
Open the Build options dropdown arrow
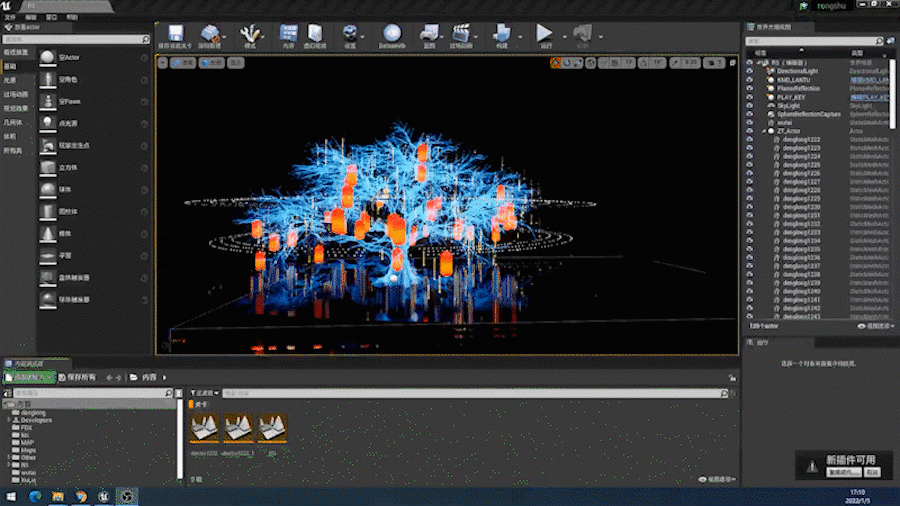coord(520,37)
